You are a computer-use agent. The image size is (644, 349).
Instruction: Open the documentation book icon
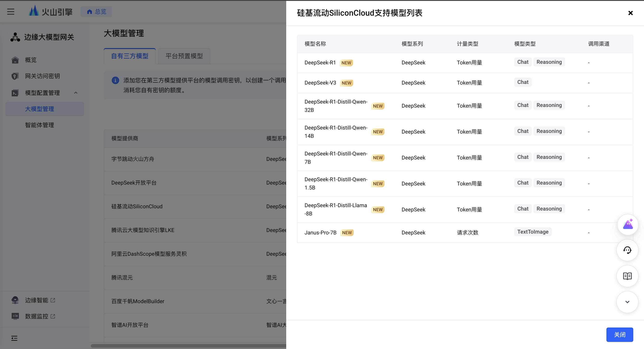(627, 276)
